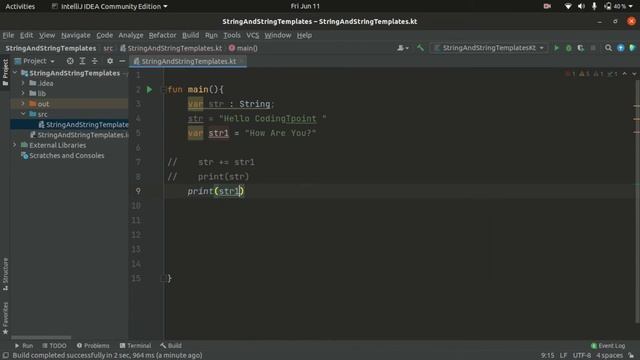Open the Wi-Fi network indicator

[568, 6]
